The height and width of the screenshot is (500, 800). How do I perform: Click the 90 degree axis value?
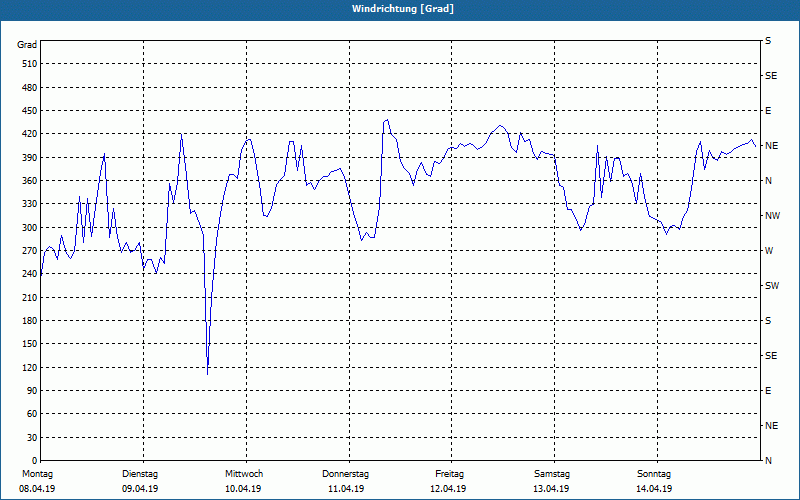click(x=32, y=391)
